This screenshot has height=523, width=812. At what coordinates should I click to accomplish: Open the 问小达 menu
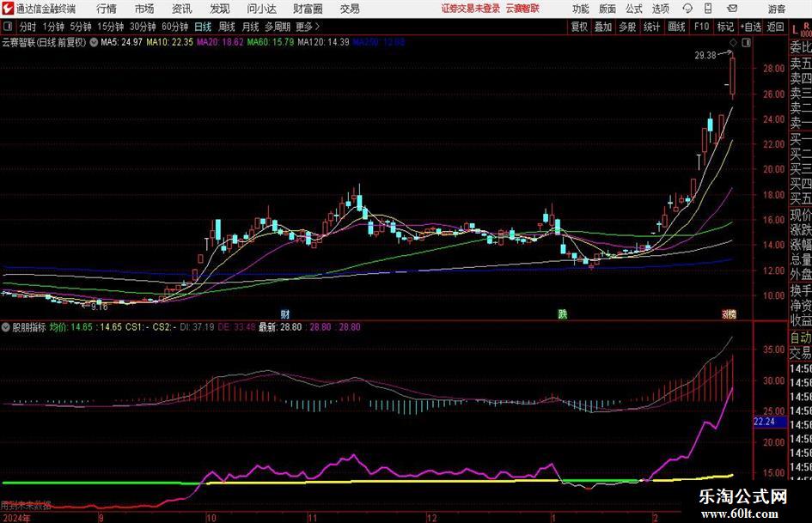coord(261,9)
